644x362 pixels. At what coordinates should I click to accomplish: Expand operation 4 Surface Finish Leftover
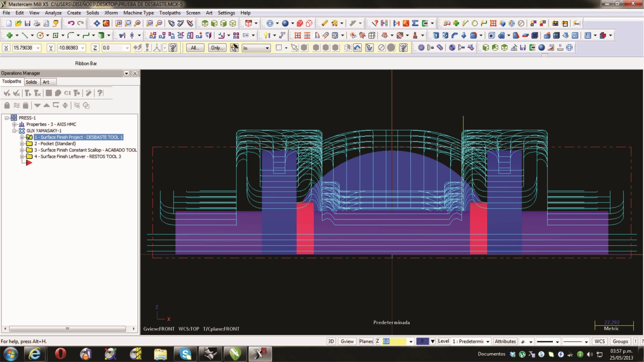tap(22, 156)
